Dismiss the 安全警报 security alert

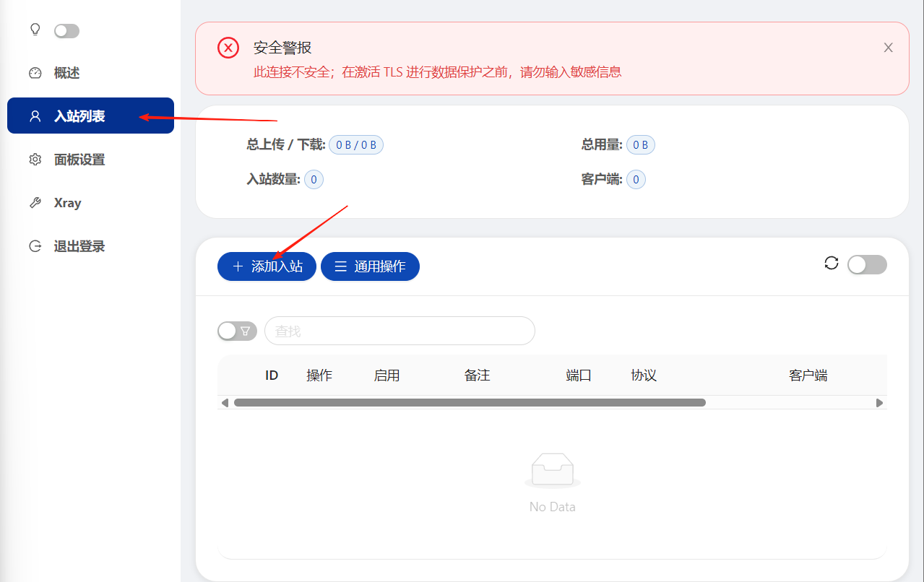(x=888, y=48)
